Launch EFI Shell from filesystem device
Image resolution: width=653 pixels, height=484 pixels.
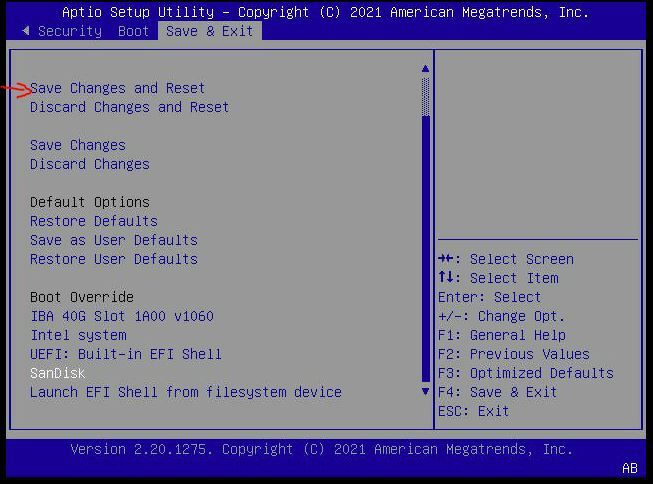185,392
